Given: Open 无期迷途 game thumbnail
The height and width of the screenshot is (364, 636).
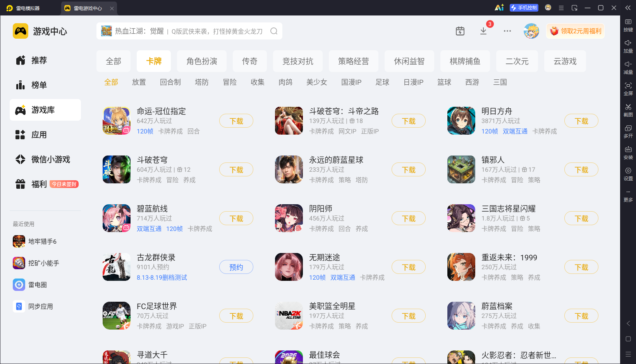Looking at the screenshot, I should (289, 267).
